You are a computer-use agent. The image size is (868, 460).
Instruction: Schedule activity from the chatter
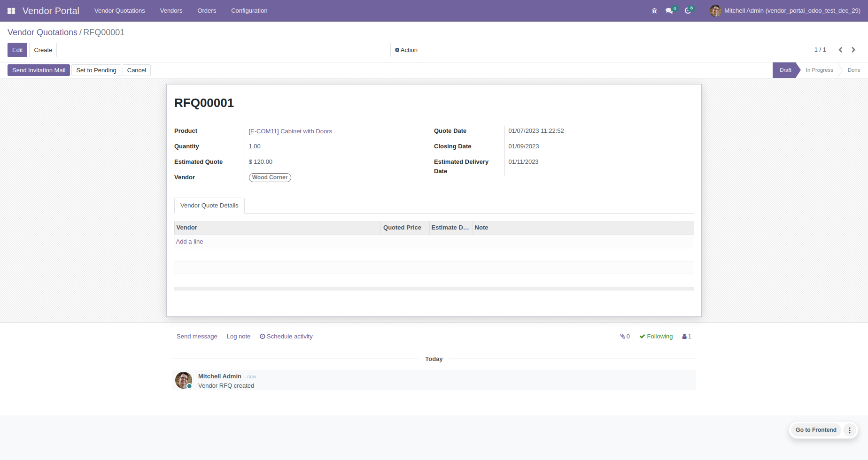click(286, 337)
